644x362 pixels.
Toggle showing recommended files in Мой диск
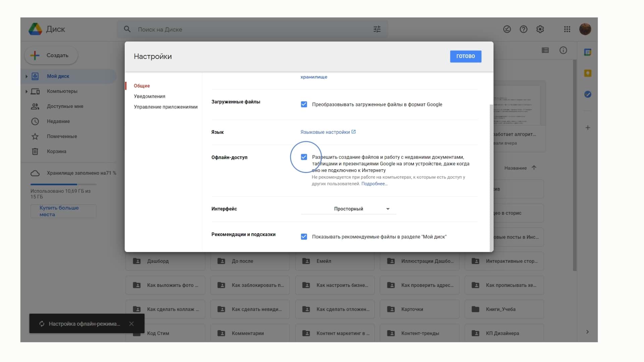click(304, 237)
